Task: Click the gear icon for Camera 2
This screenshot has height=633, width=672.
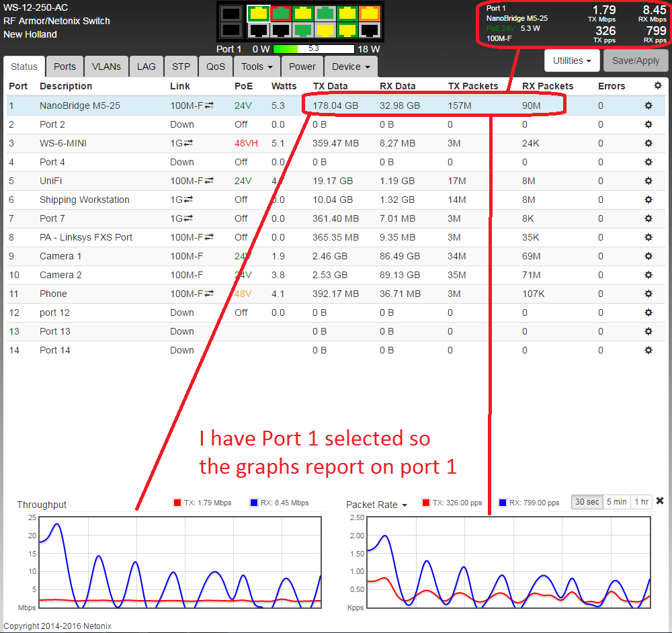Action: 648,275
